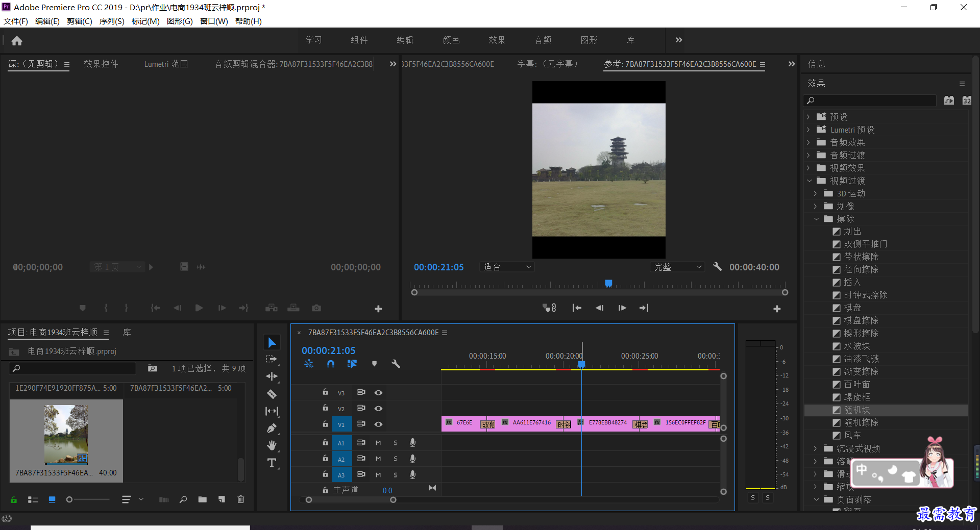Click the Effects panel search field
The height and width of the screenshot is (530, 980).
[870, 100]
